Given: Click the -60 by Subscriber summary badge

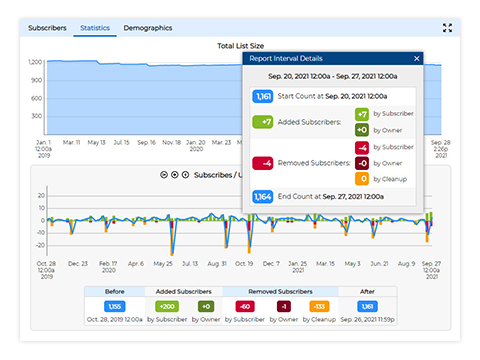Looking at the screenshot, I should point(245,306).
